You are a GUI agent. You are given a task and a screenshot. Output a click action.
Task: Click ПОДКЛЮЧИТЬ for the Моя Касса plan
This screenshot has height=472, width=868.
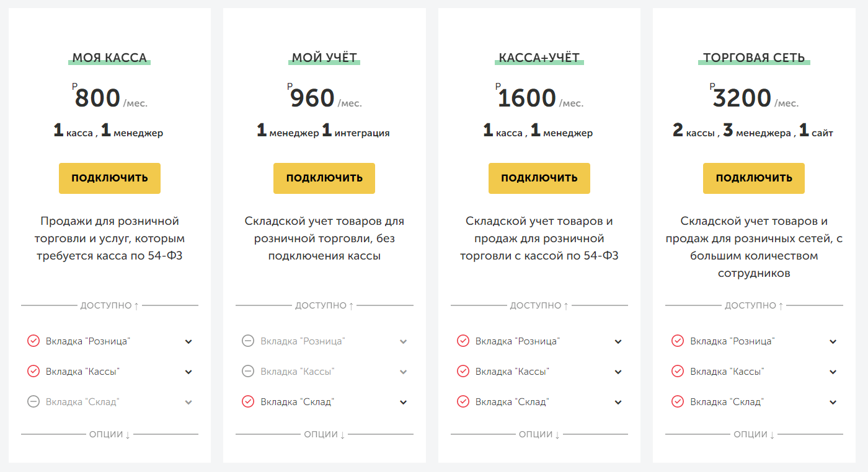(110, 178)
